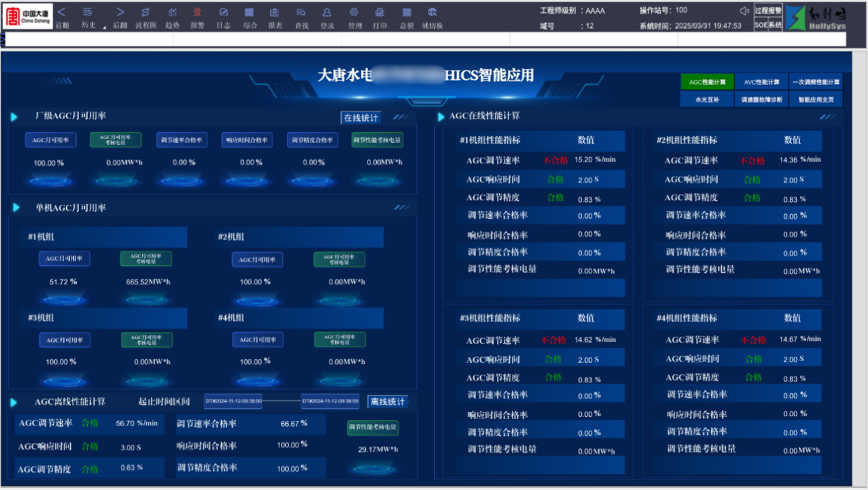Click the 智能应用主页 home button
The image size is (868, 490).
(x=816, y=100)
